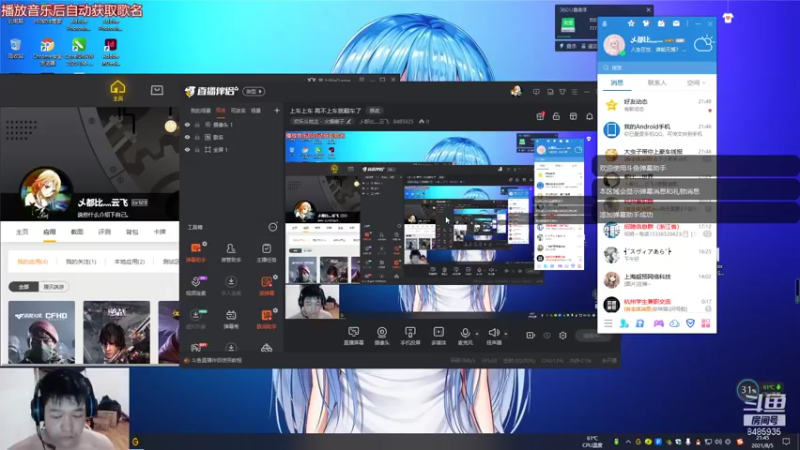Image resolution: width=800 pixels, height=450 pixels.
Task: Toggle lock on 摄像头 1 source
Action: (x=197, y=124)
